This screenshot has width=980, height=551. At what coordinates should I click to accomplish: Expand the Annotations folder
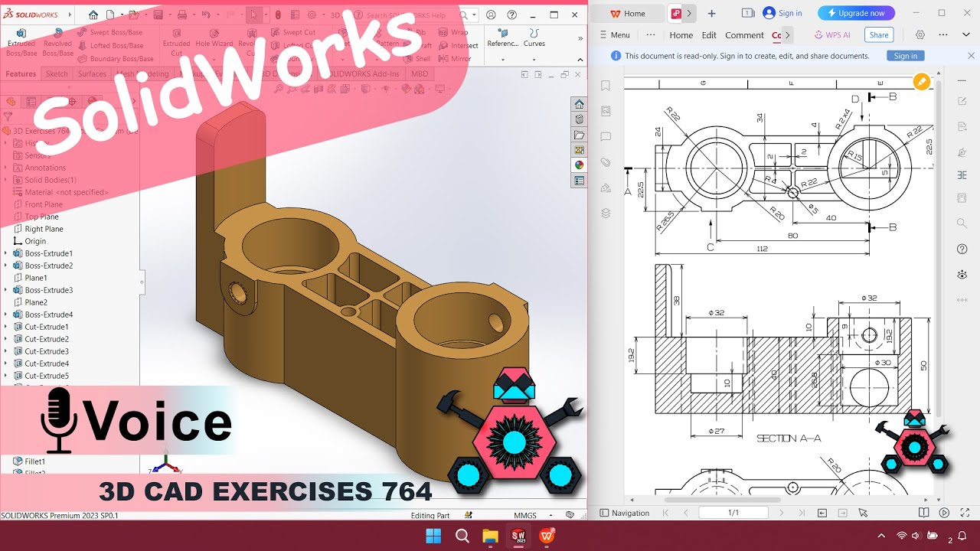6,168
